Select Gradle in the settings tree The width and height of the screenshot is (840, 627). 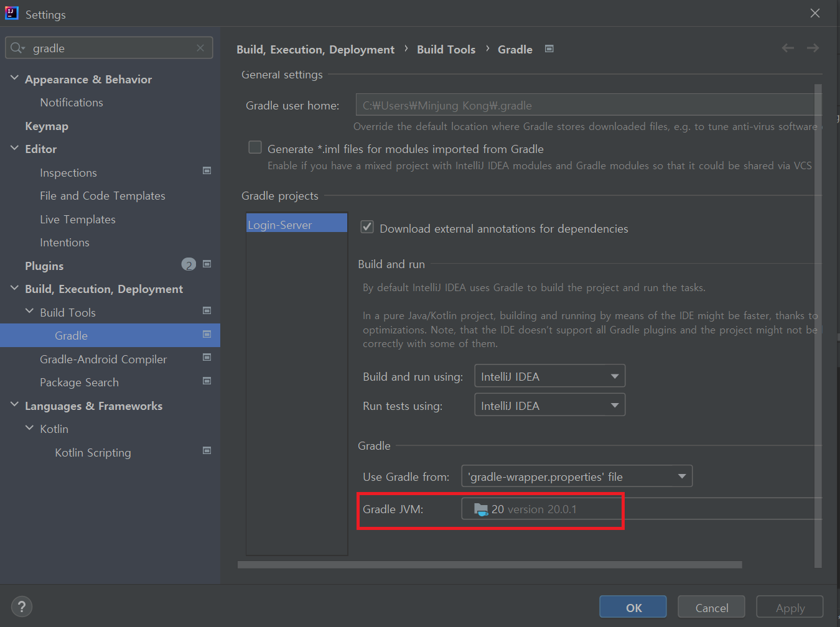(110, 335)
